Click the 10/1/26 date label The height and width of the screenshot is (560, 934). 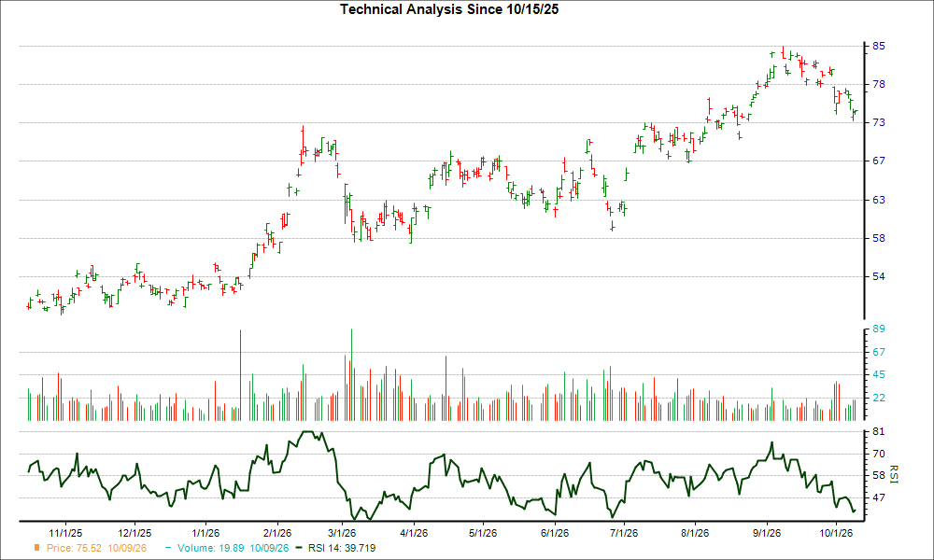[836, 533]
